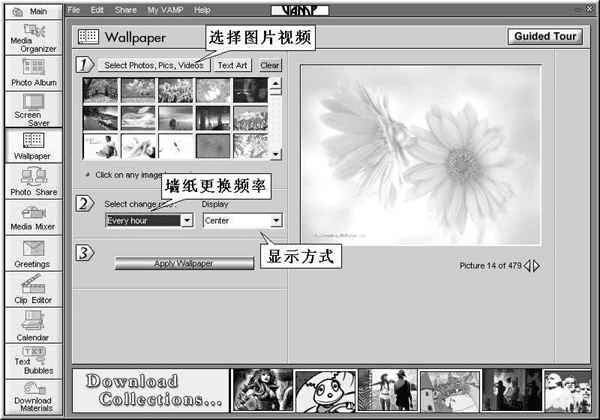600x420 pixels.
Task: Select the fourth thumbnail in top row
Action: point(213,91)
